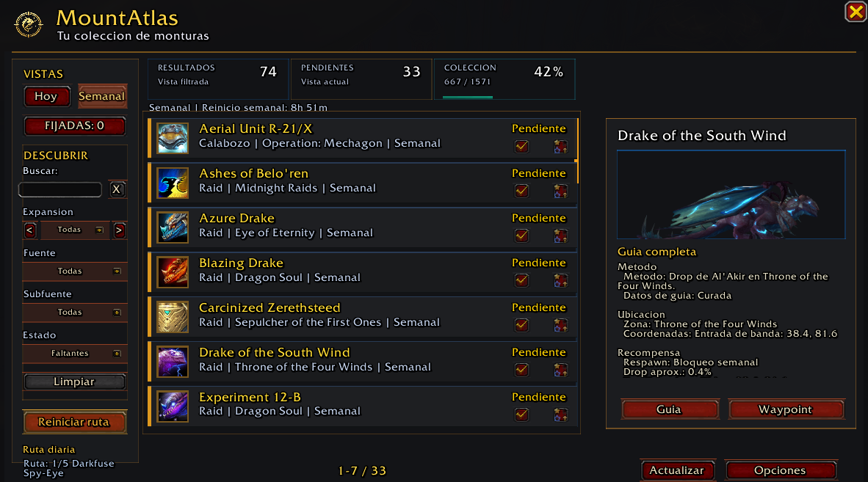Click the Experiment 12-B mount icon
The image size is (868, 482).
click(173, 406)
